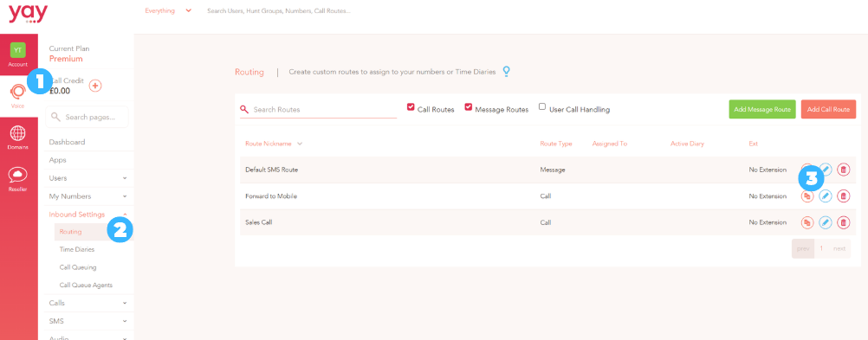The width and height of the screenshot is (868, 340).
Task: Open Time Diaries under Inbound Settings
Action: pos(77,249)
